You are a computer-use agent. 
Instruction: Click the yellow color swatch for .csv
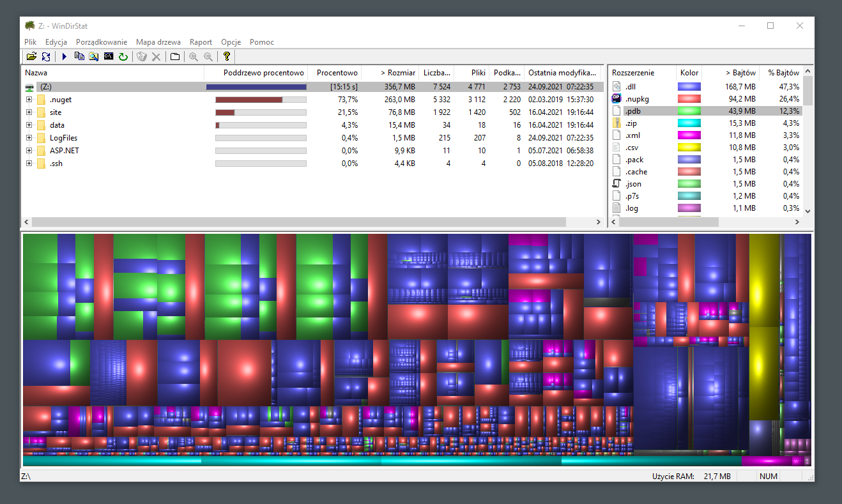pyautogui.click(x=689, y=147)
